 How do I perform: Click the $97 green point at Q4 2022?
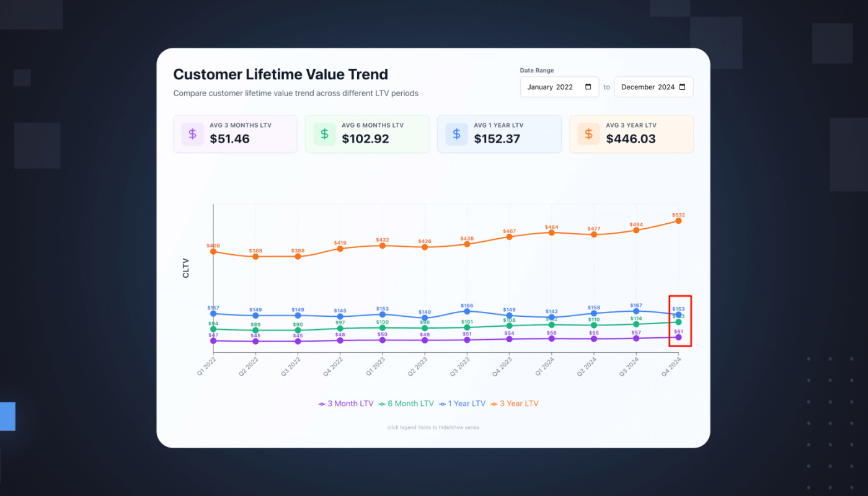coord(340,329)
